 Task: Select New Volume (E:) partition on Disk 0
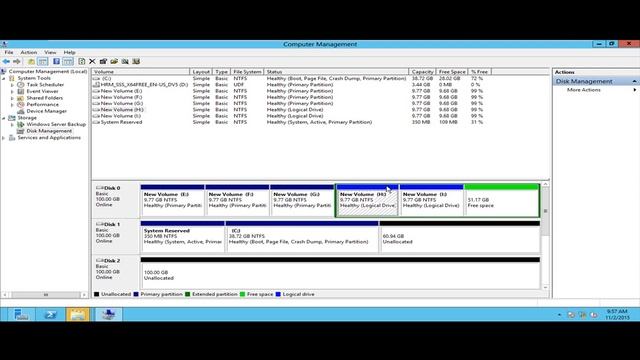pyautogui.click(x=172, y=200)
